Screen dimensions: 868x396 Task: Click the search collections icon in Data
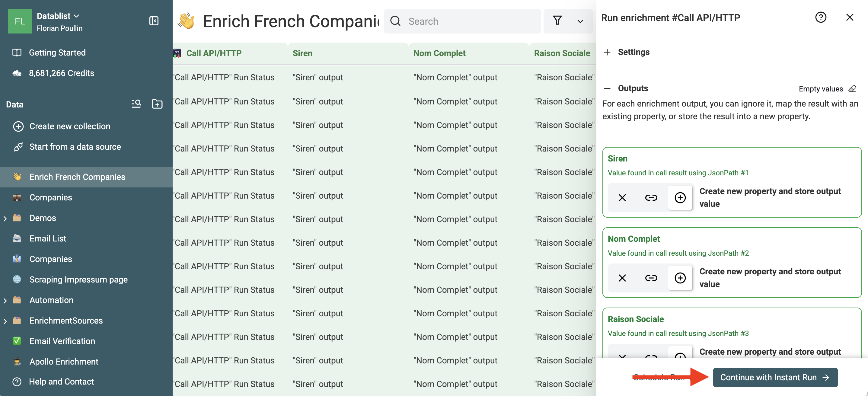pos(136,104)
